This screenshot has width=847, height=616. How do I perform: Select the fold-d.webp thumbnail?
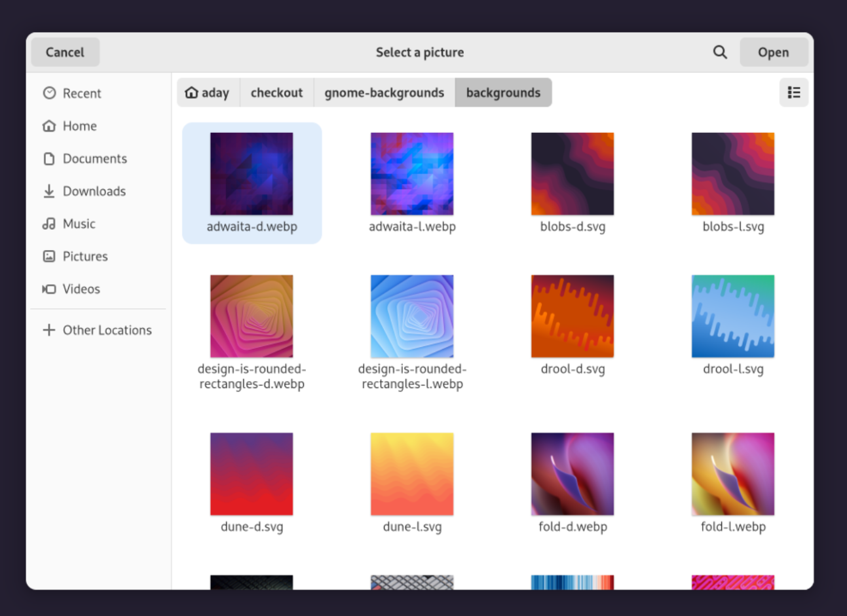coord(573,474)
